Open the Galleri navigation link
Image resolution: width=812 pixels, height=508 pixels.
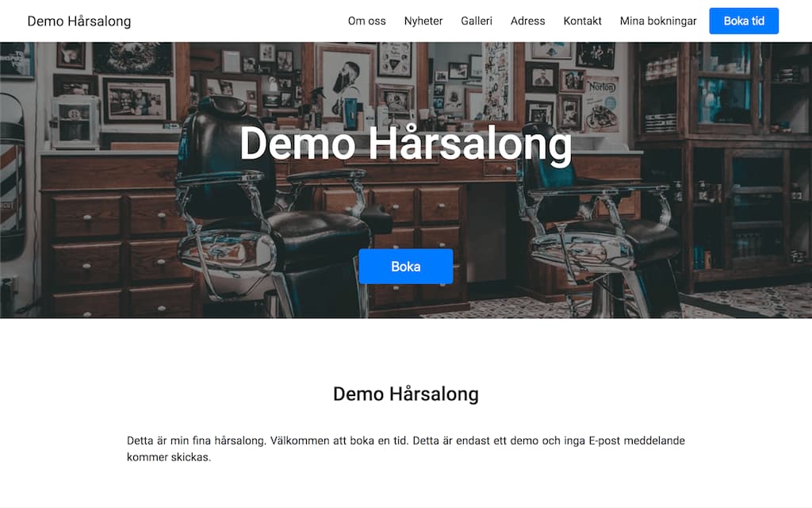pyautogui.click(x=477, y=21)
